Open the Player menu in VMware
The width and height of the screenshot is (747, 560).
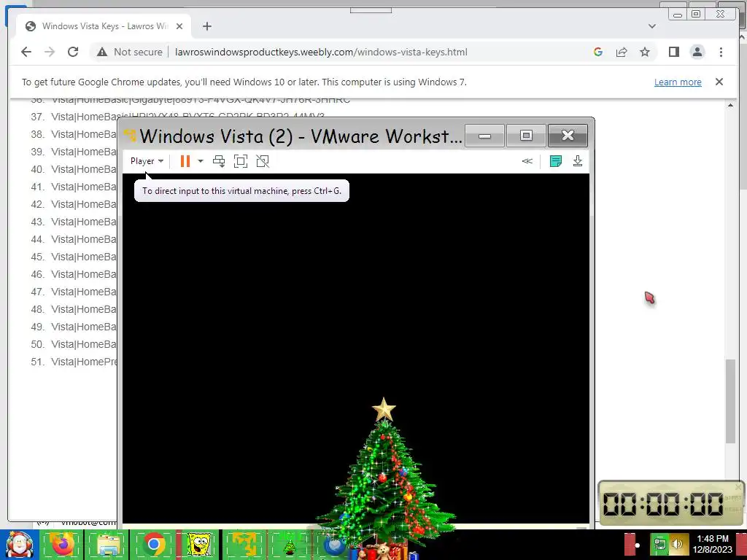point(147,161)
